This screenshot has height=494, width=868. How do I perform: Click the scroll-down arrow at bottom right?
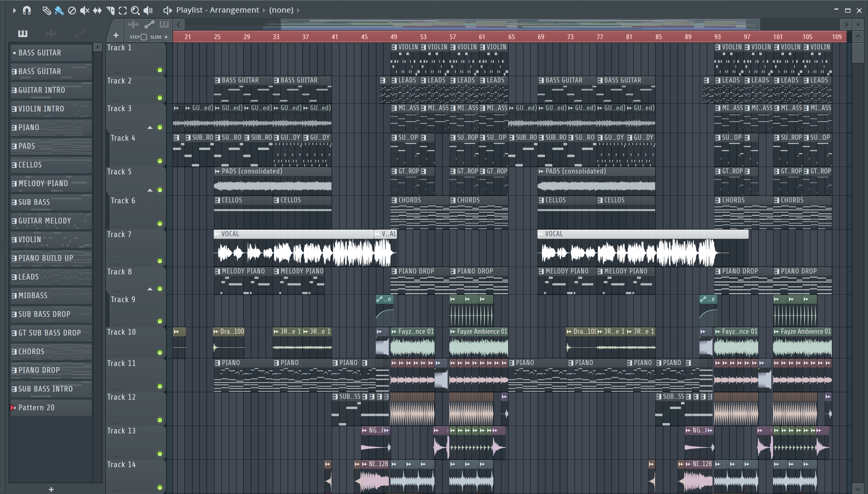click(x=858, y=489)
